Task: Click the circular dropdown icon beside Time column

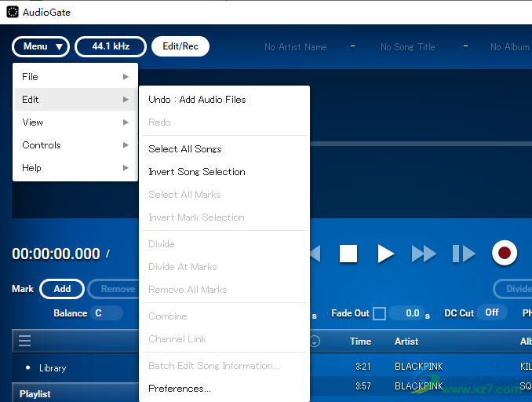Action: [x=315, y=342]
